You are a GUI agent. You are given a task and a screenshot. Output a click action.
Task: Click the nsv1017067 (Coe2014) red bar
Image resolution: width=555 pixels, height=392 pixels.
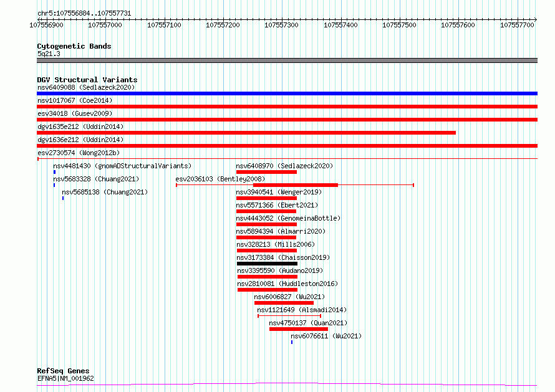click(287, 107)
